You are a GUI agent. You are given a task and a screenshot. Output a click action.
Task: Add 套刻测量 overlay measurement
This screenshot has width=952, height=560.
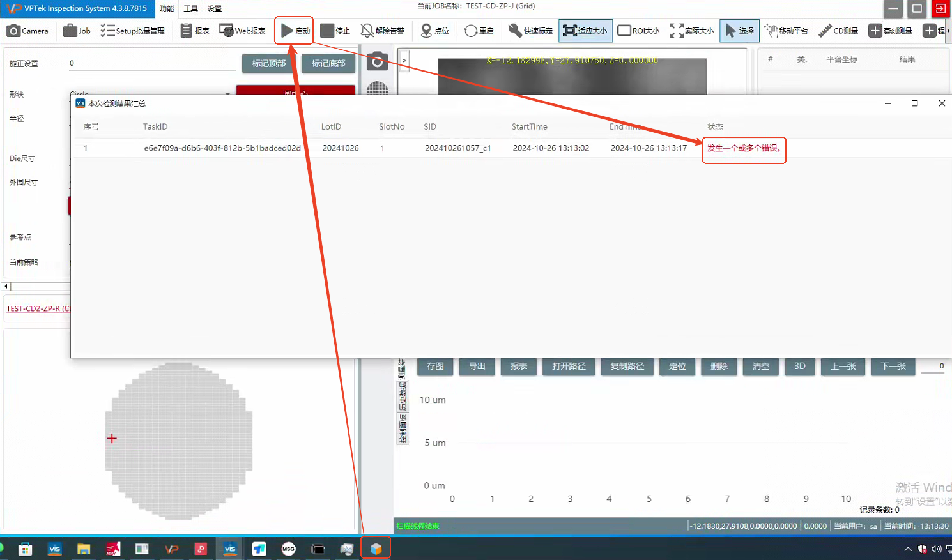[891, 31]
